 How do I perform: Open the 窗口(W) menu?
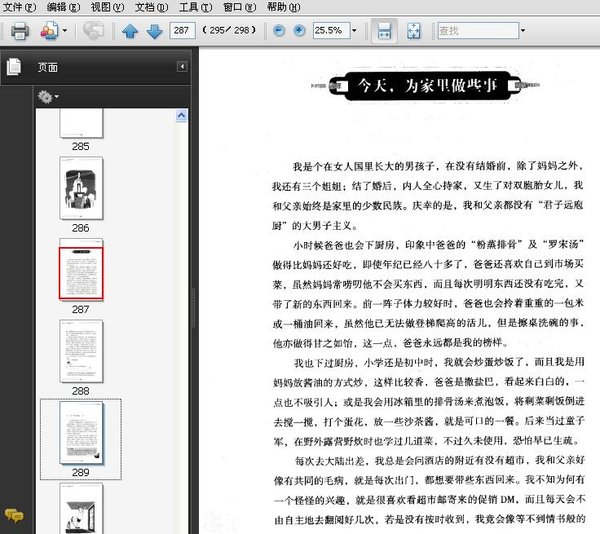(240, 7)
